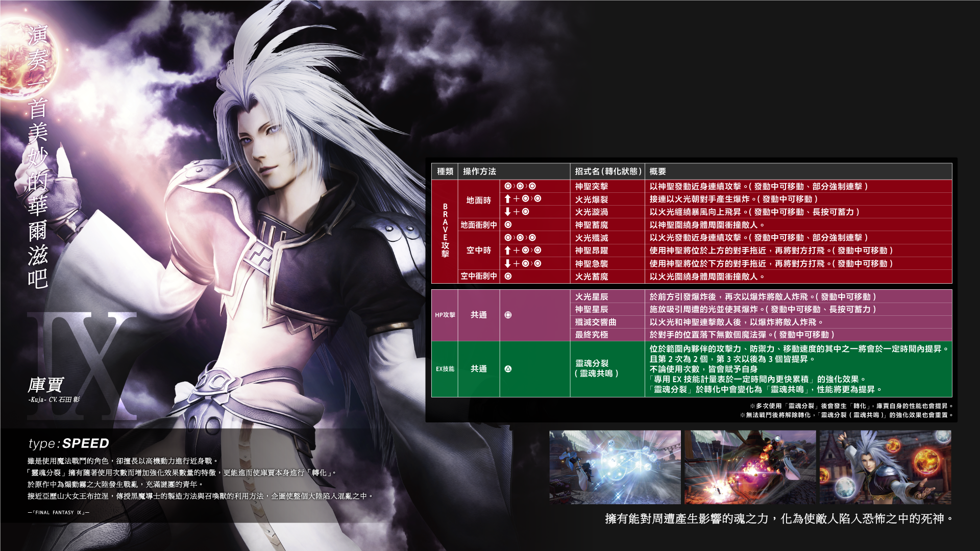
Task: Click the 地面衝刺中 condition cell
Action: 479,224
